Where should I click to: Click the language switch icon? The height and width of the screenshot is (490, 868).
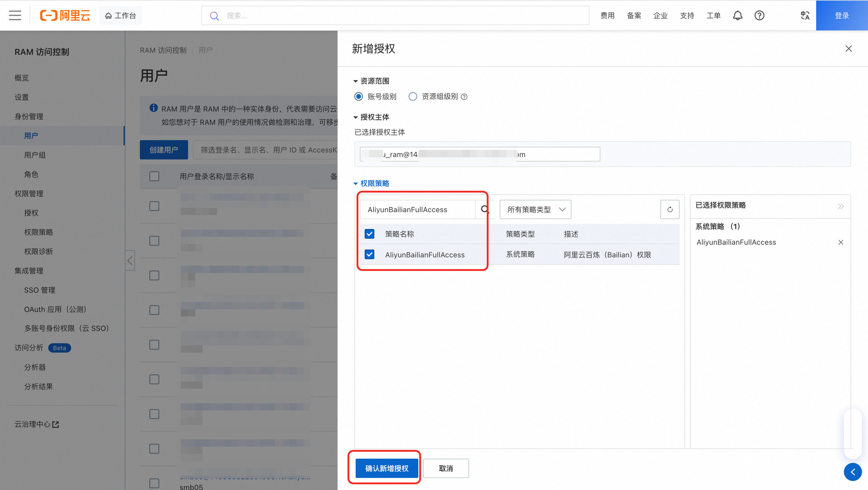point(805,15)
